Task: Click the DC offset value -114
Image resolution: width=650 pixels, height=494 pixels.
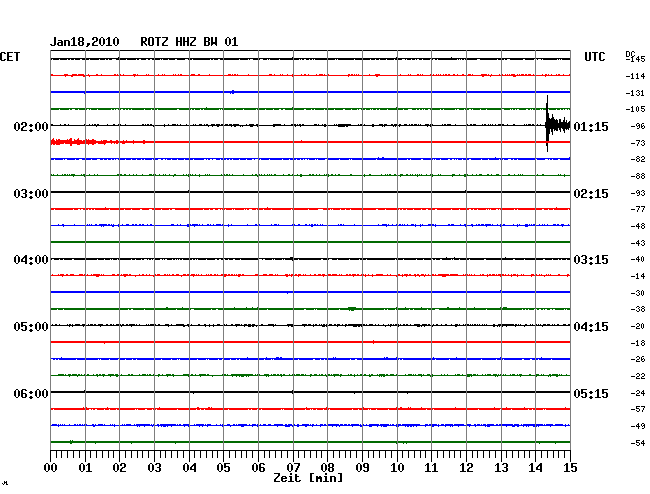Action: coord(635,76)
